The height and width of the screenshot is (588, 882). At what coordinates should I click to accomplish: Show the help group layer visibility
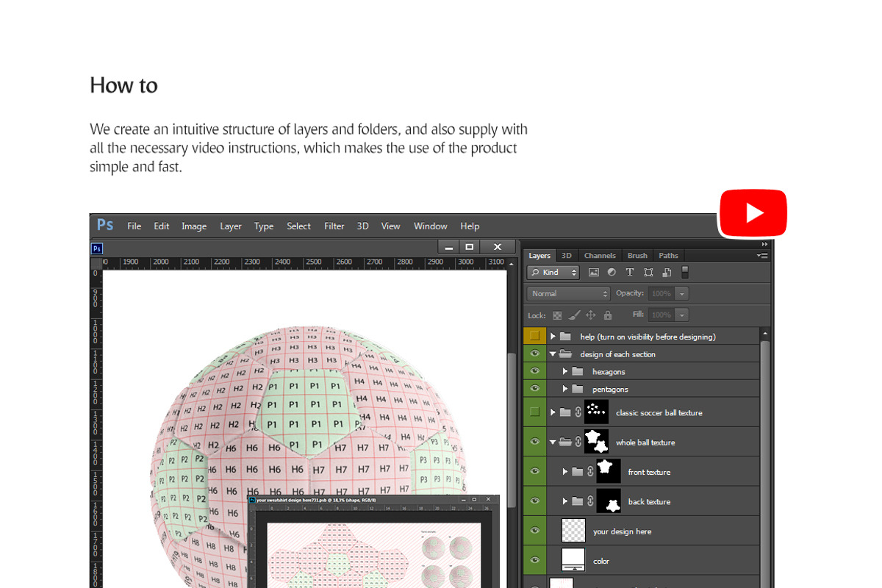pyautogui.click(x=534, y=336)
